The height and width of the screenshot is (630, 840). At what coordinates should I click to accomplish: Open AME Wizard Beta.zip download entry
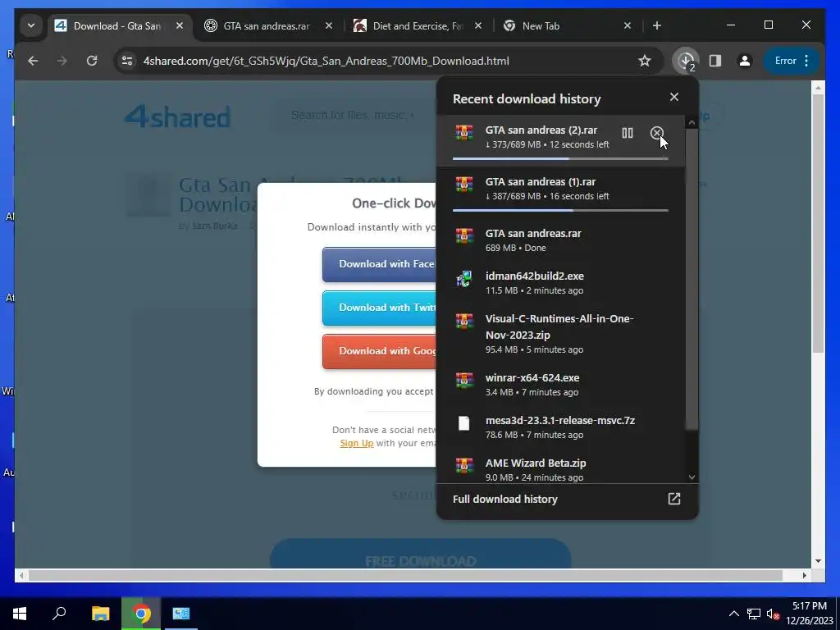[x=561, y=468]
